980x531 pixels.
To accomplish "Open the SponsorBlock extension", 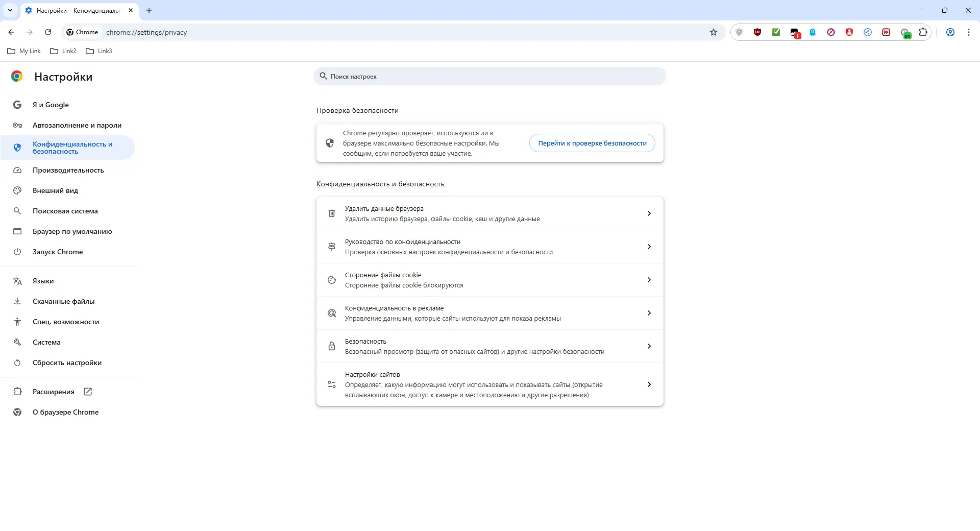I will click(887, 32).
